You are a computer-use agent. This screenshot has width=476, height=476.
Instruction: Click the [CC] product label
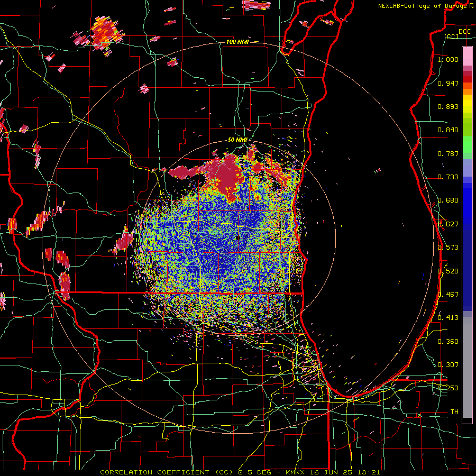click(x=452, y=36)
